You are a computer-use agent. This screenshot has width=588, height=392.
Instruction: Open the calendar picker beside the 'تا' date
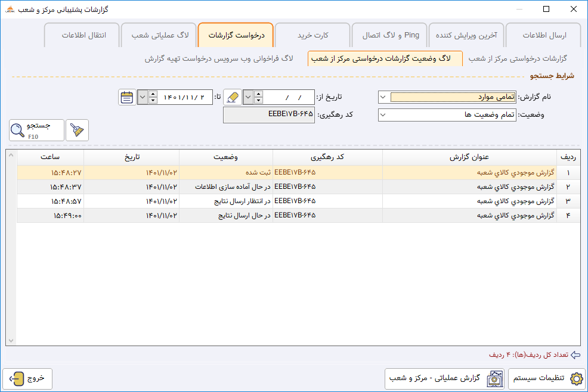pyautogui.click(x=127, y=97)
